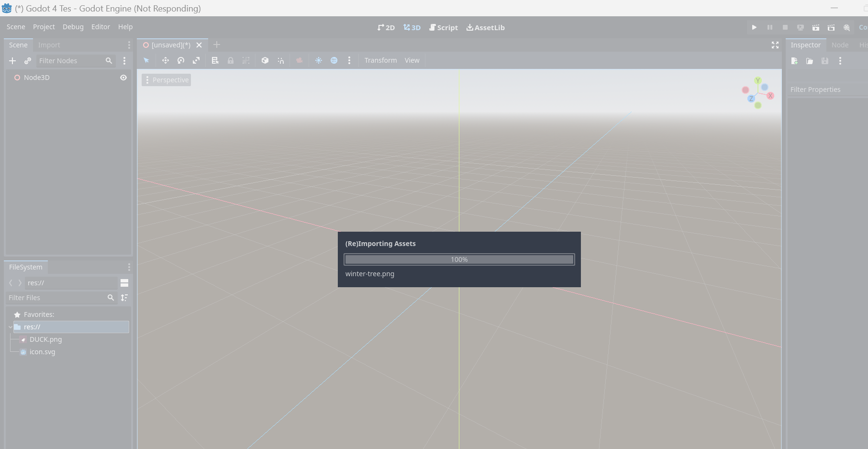The height and width of the screenshot is (449, 868).
Task: Click the importing assets progress bar
Action: (459, 259)
